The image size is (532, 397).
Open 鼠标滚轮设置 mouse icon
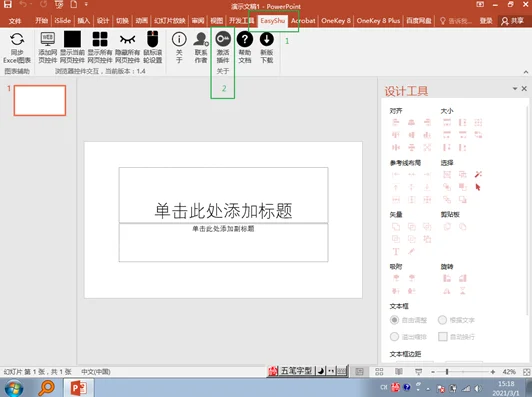click(x=153, y=39)
